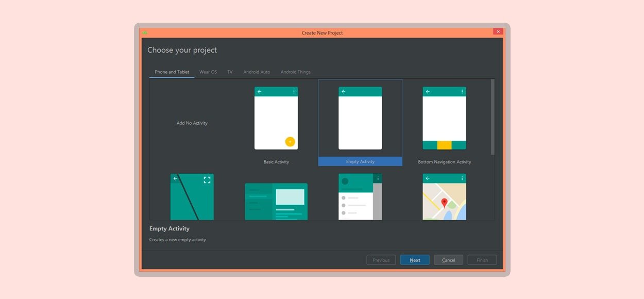The height and width of the screenshot is (299, 644).
Task: Open the Android Things tab
Action: [295, 72]
